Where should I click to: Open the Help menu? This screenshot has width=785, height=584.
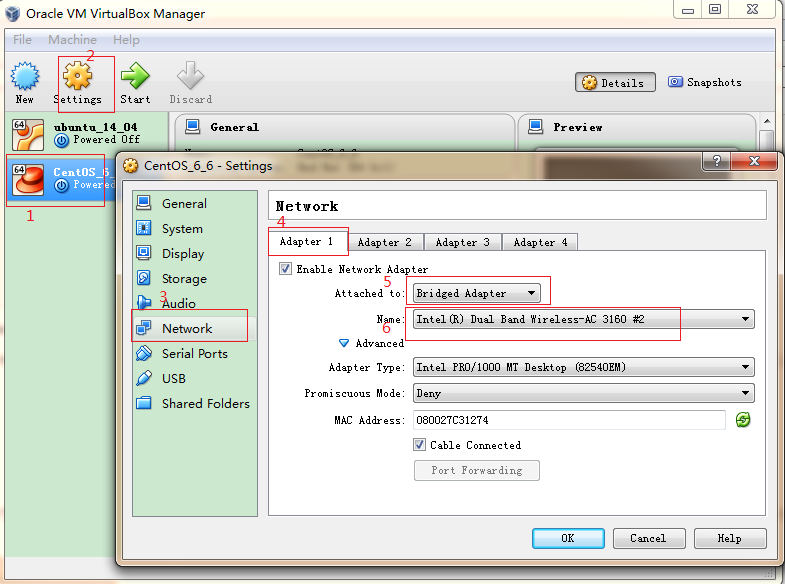click(126, 40)
